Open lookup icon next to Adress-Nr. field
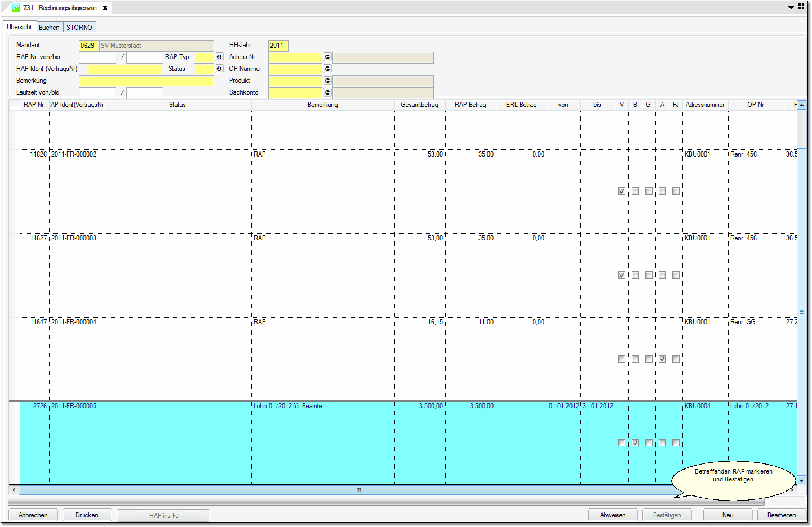812x527 pixels. (327, 57)
